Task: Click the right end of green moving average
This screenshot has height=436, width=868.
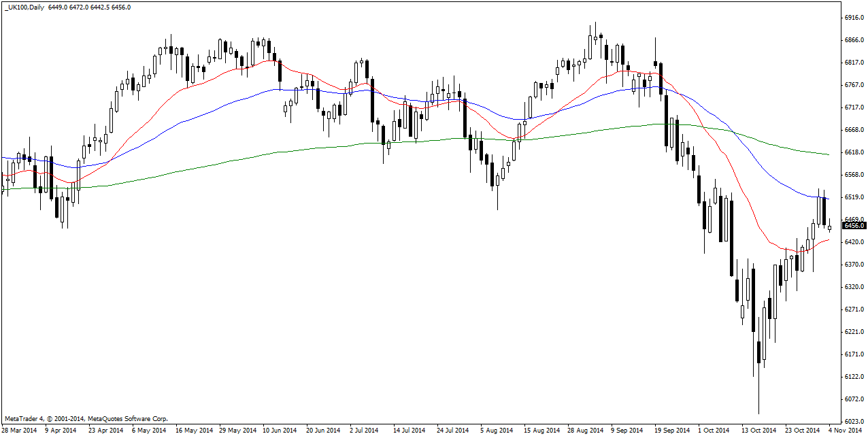Action: [828, 154]
